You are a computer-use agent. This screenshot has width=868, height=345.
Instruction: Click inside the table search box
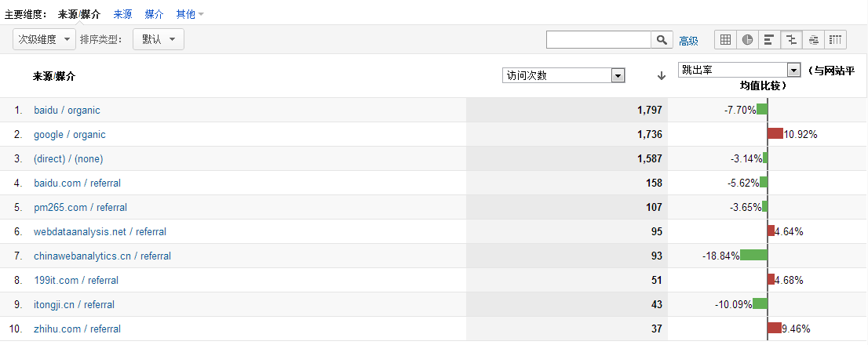(x=598, y=39)
